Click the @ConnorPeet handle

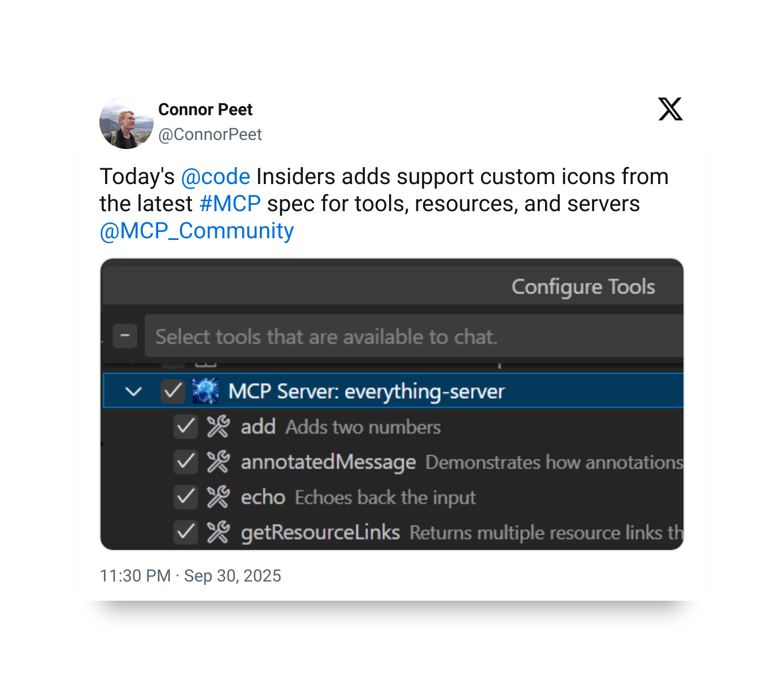[x=210, y=134]
